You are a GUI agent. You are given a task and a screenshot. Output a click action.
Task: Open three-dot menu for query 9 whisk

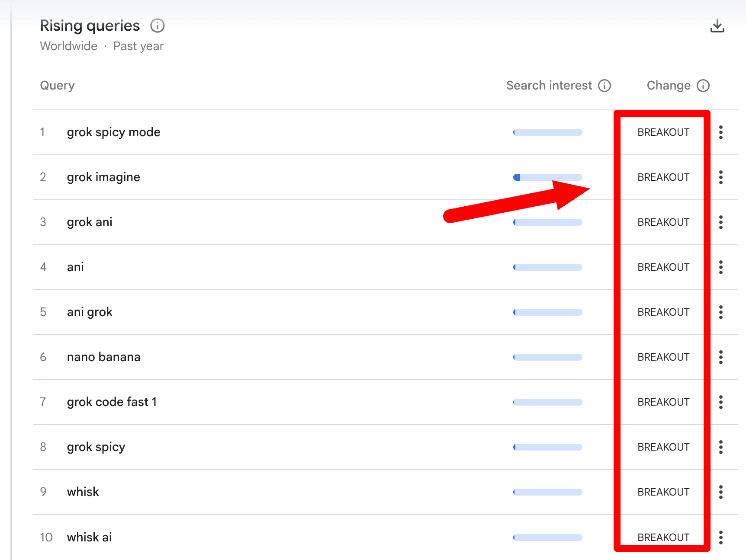(721, 492)
